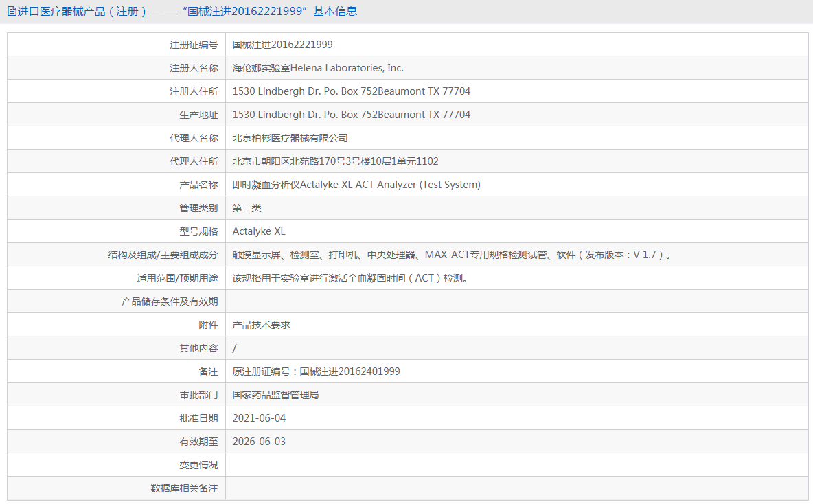Select the 型号规格 label
This screenshot has width=813, height=504.
[198, 232]
